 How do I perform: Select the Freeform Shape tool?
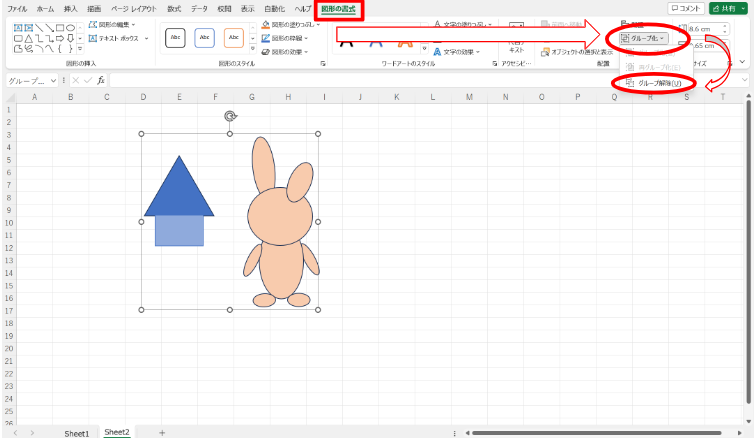(18, 49)
